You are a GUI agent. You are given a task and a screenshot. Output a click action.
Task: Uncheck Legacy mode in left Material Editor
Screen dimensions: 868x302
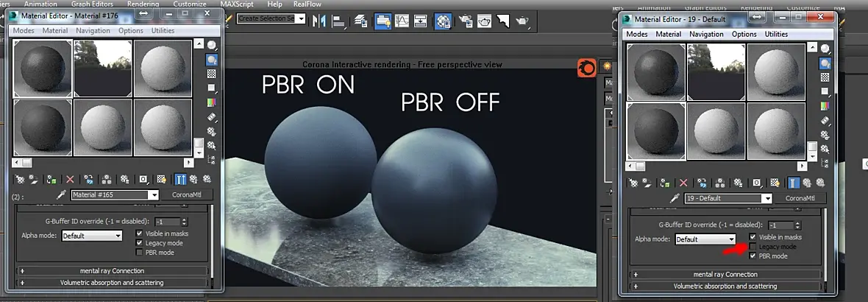(x=140, y=243)
